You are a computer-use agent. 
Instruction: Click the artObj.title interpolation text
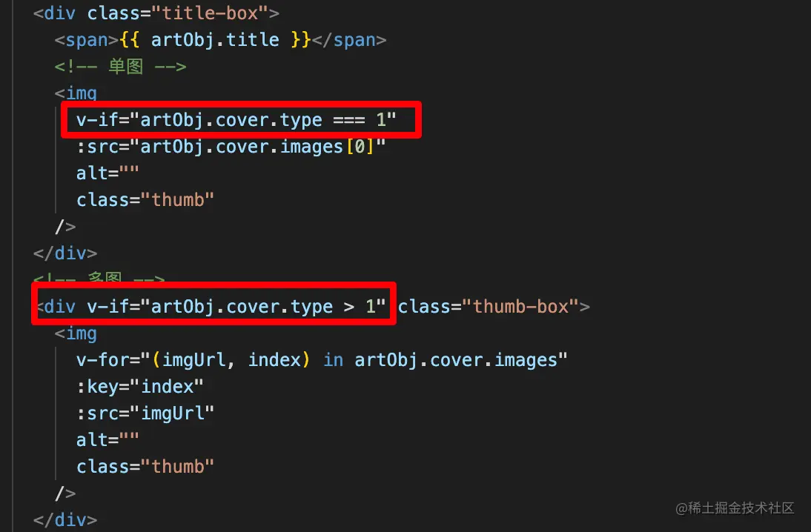(215, 40)
